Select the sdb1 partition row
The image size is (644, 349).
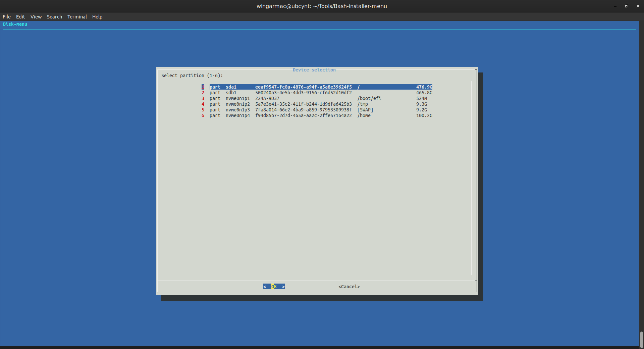[317, 93]
